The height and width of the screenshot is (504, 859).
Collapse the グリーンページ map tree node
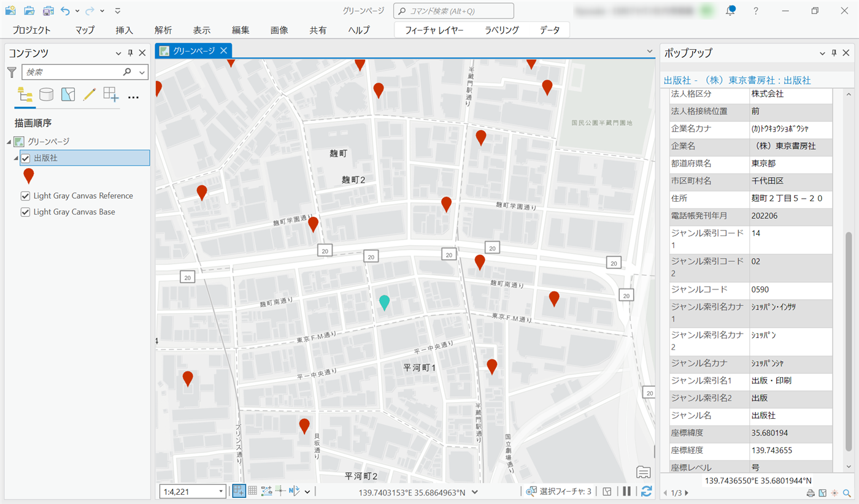coord(9,142)
